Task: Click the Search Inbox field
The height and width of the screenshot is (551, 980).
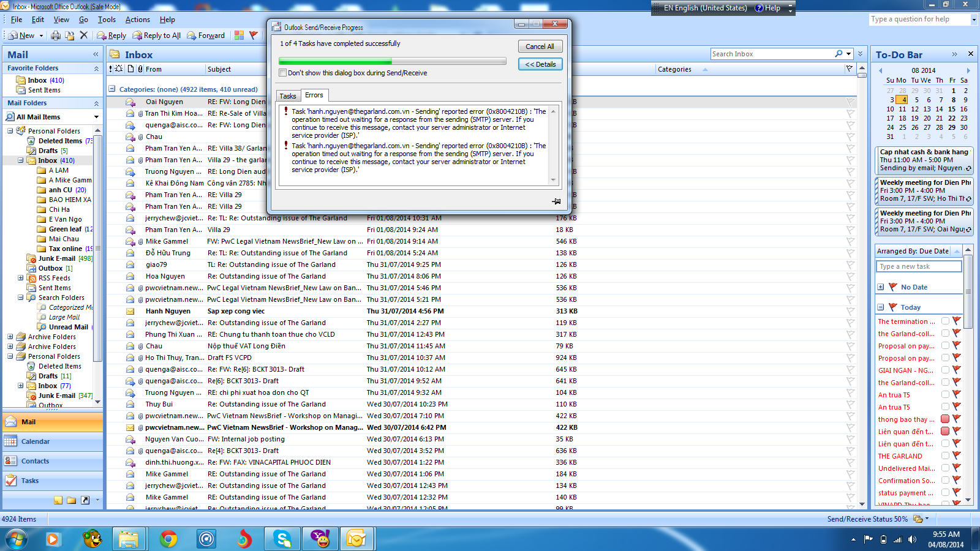Action: coord(771,54)
